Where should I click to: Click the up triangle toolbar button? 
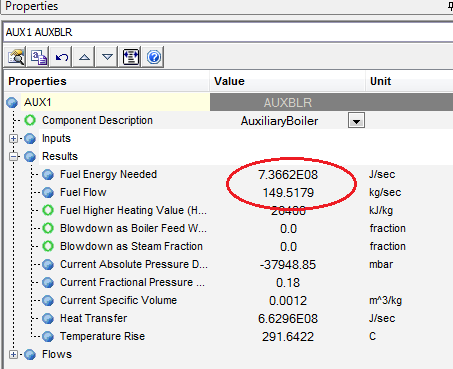[x=84, y=57]
